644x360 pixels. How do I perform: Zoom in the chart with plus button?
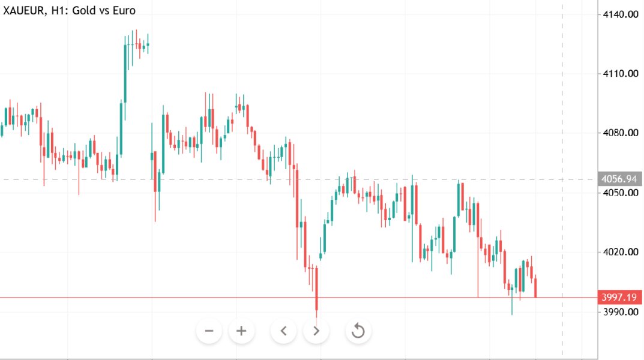coord(241,331)
